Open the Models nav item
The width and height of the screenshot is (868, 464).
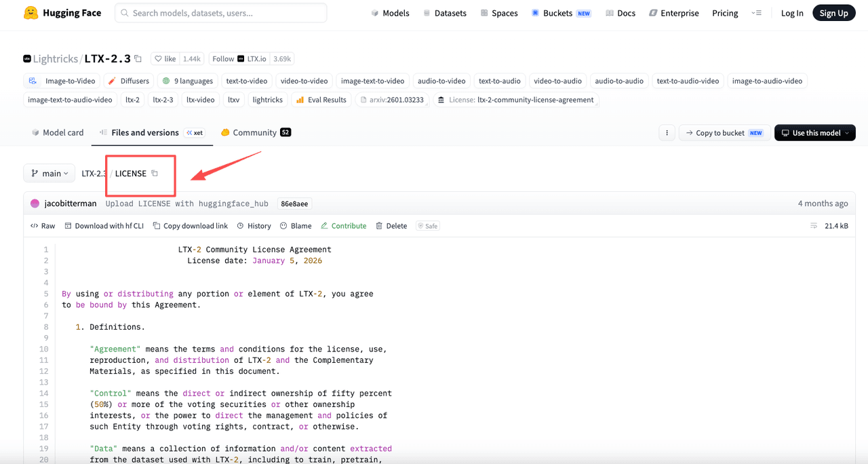pyautogui.click(x=390, y=13)
